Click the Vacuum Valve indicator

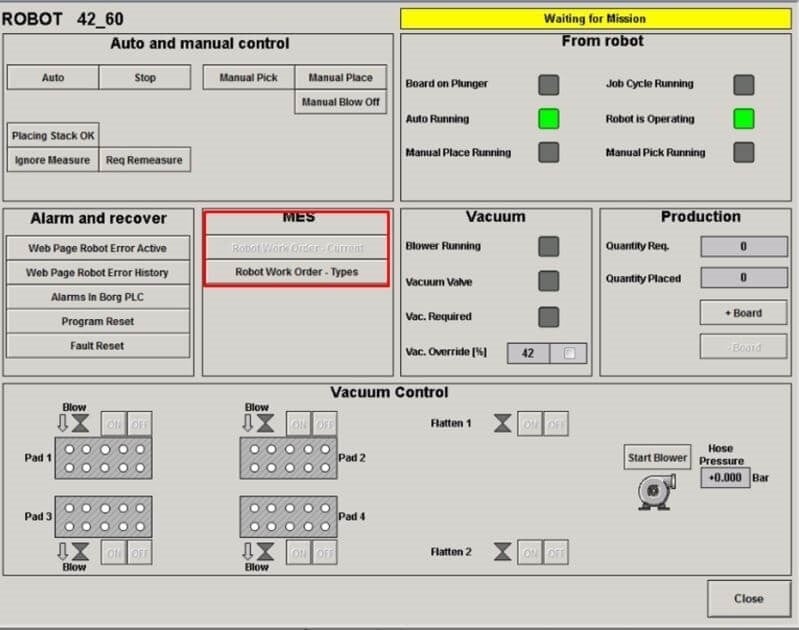pos(548,281)
